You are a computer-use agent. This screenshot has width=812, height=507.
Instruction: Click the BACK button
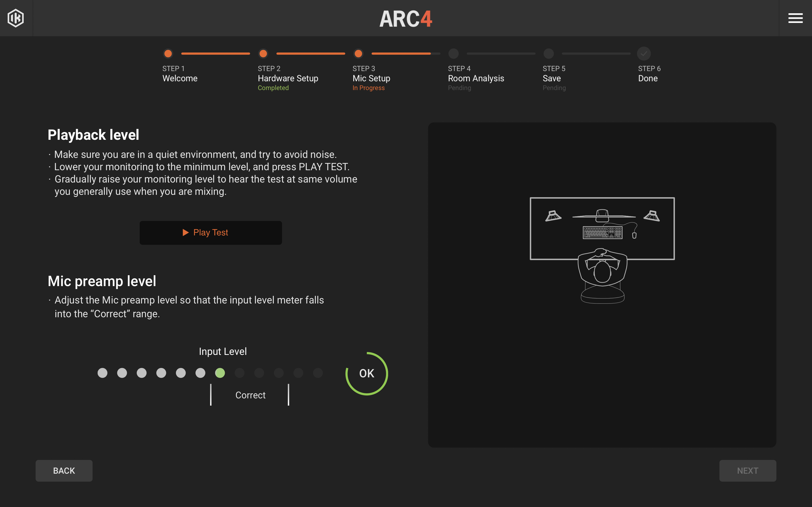[64, 471]
